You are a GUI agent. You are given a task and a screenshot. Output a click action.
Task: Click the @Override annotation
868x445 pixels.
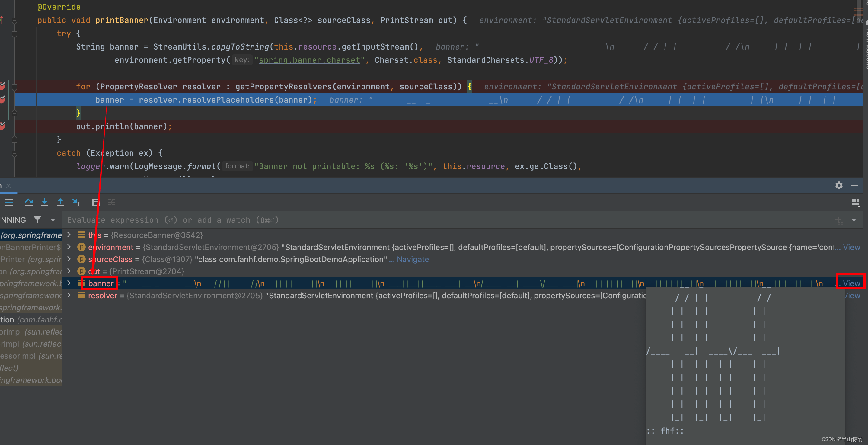(x=59, y=7)
